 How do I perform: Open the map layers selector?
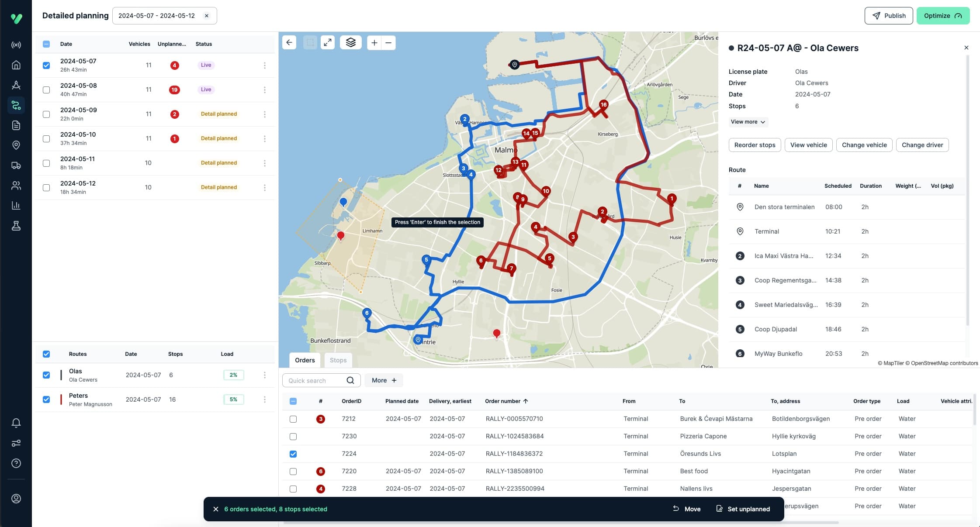(351, 42)
